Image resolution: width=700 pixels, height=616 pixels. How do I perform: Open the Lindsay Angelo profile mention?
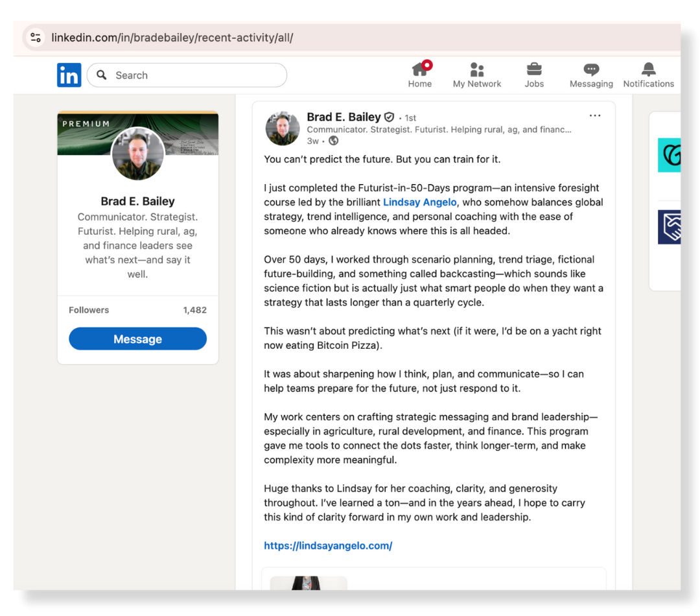[419, 202]
